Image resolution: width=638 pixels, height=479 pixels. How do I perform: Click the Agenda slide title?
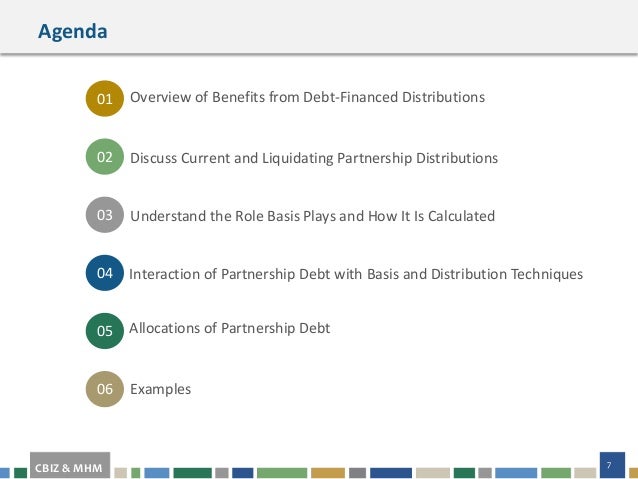[x=73, y=31]
